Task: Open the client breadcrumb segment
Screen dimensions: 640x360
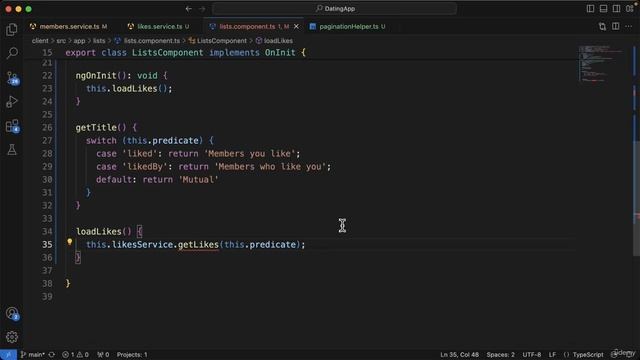Action: click(40, 41)
